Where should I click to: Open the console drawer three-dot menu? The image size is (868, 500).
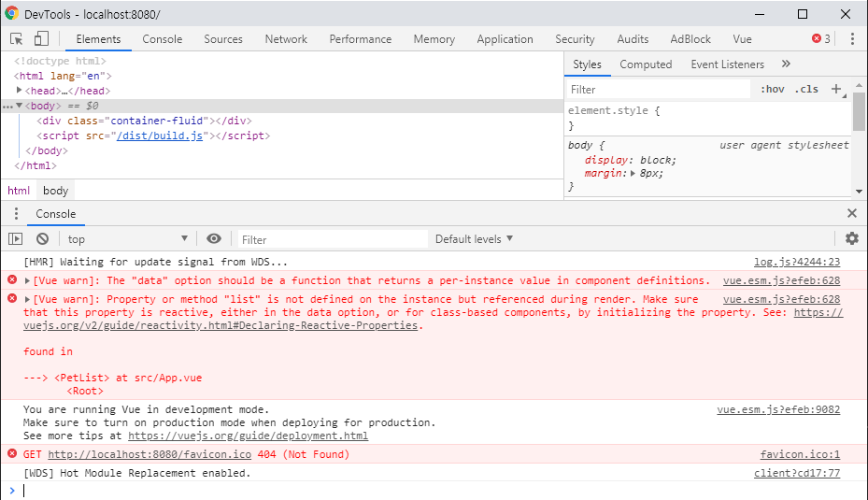coord(16,214)
